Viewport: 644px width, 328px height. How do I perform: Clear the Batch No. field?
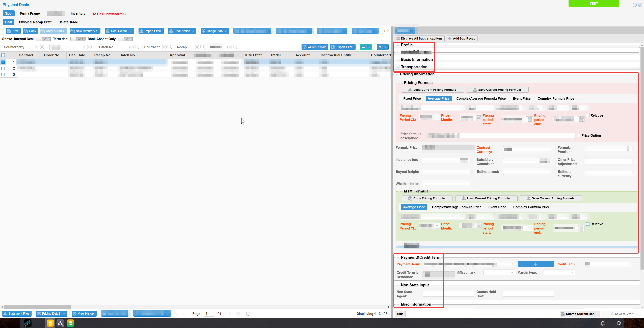pyautogui.click(x=131, y=47)
